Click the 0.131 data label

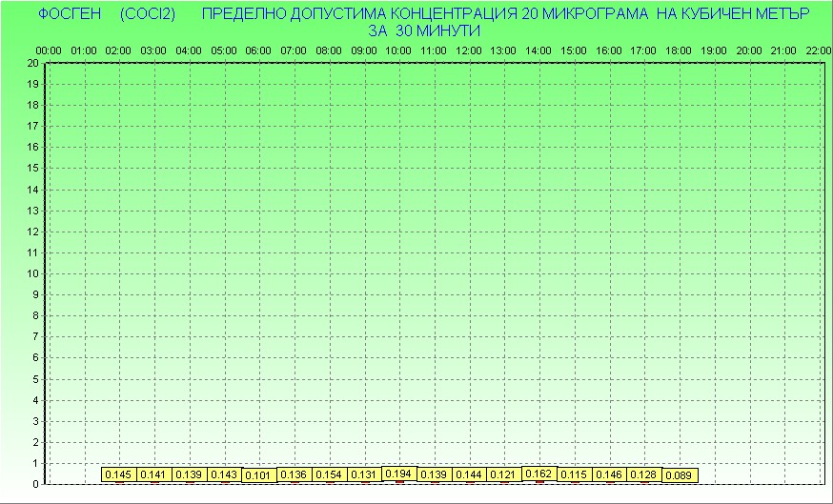tap(364, 474)
